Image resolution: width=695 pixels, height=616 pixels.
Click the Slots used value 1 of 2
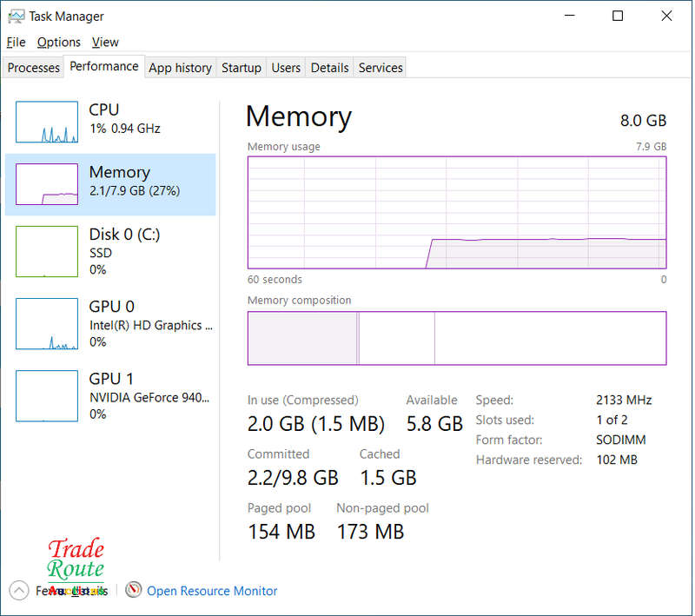click(x=612, y=420)
